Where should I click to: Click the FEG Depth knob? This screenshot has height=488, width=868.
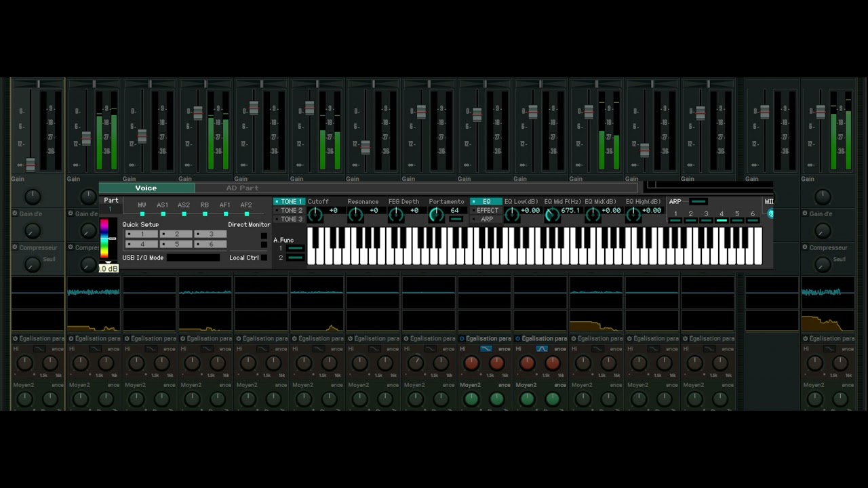click(396, 215)
